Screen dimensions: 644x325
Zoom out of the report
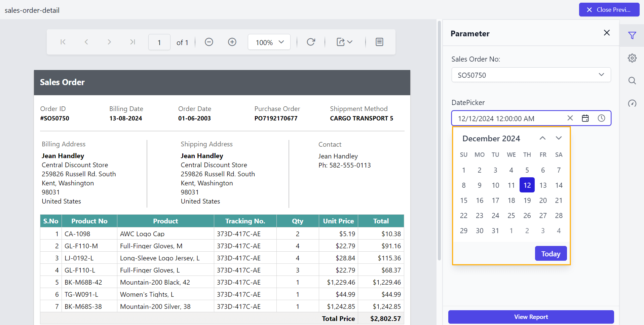click(209, 42)
